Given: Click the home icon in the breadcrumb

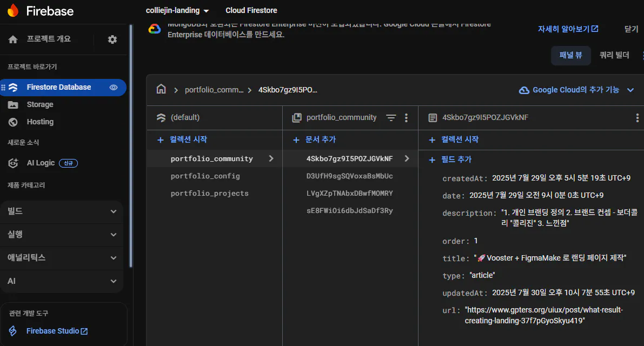Looking at the screenshot, I should click(x=161, y=90).
